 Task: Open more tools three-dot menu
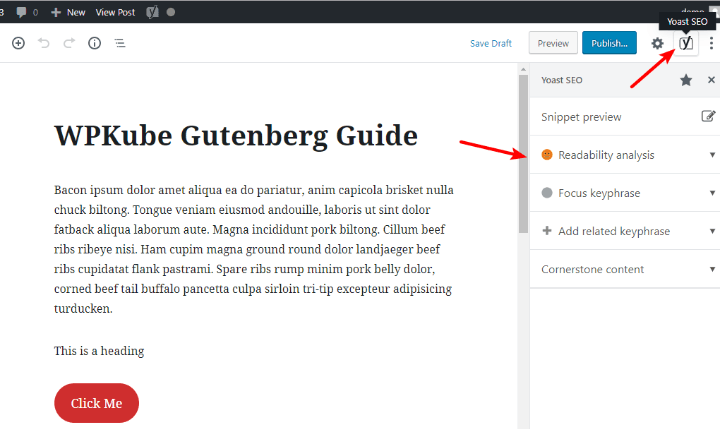(711, 43)
